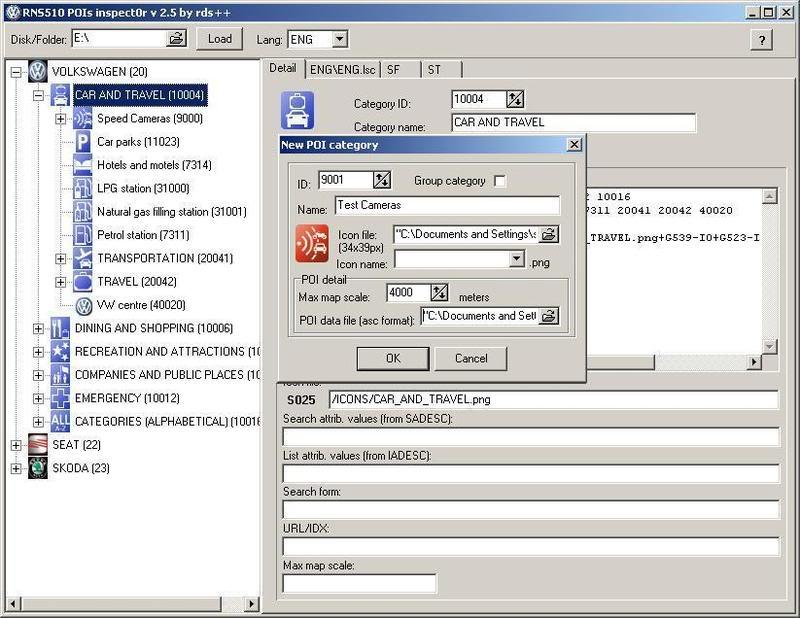Click the LPG station icon

83,188
